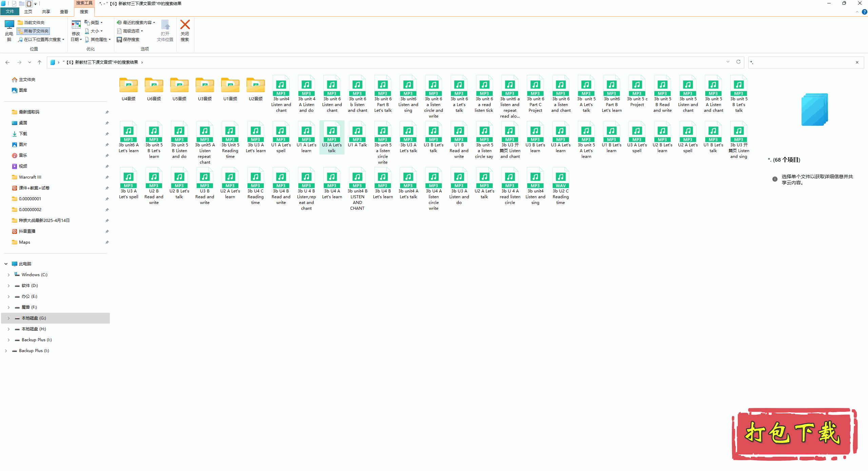
Task: Select 3b U 4 B Listen,repeat and chant
Action: pos(306,189)
